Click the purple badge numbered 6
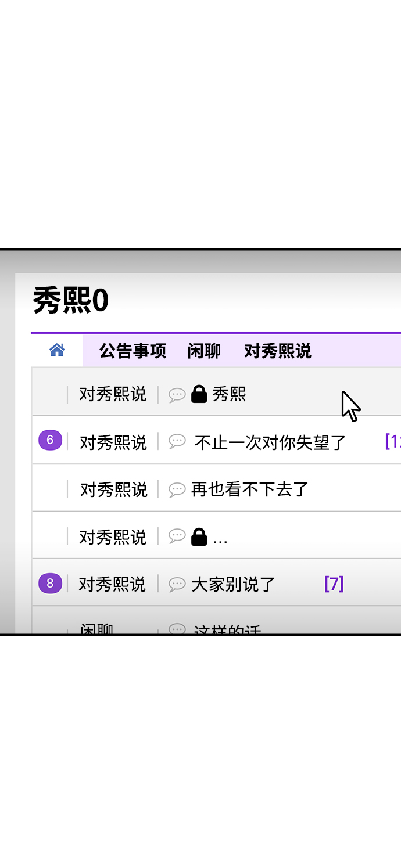401x868 pixels. tap(50, 440)
